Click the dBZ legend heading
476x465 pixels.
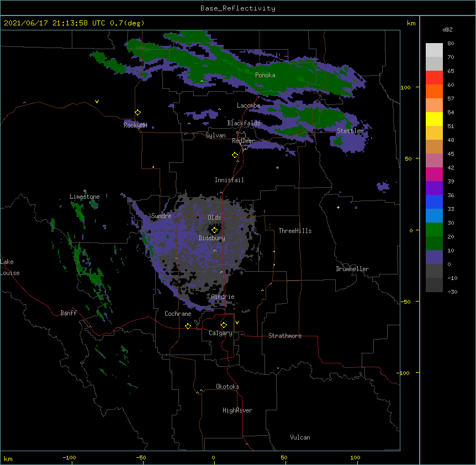tap(447, 29)
